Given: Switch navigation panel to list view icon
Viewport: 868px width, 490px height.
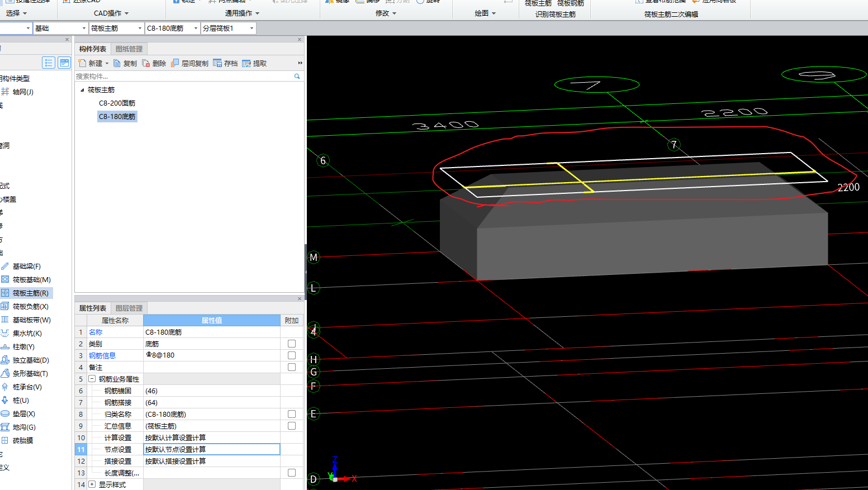Looking at the screenshot, I should 49,63.
